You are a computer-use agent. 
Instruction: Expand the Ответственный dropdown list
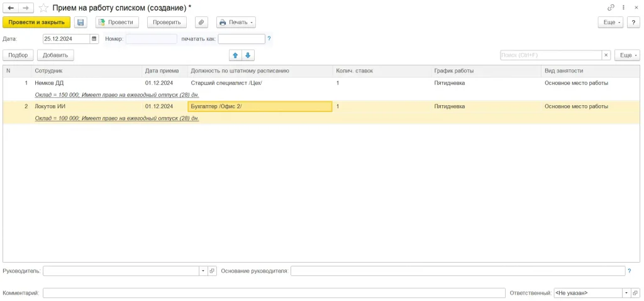[x=626, y=293]
